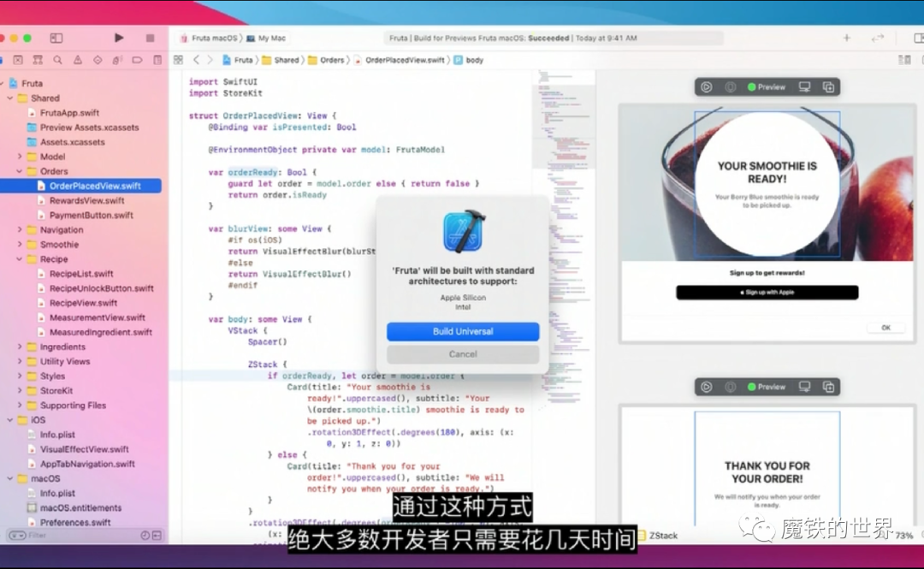The width and height of the screenshot is (924, 569).
Task: Expand the Utility Views folder
Action: pos(20,361)
